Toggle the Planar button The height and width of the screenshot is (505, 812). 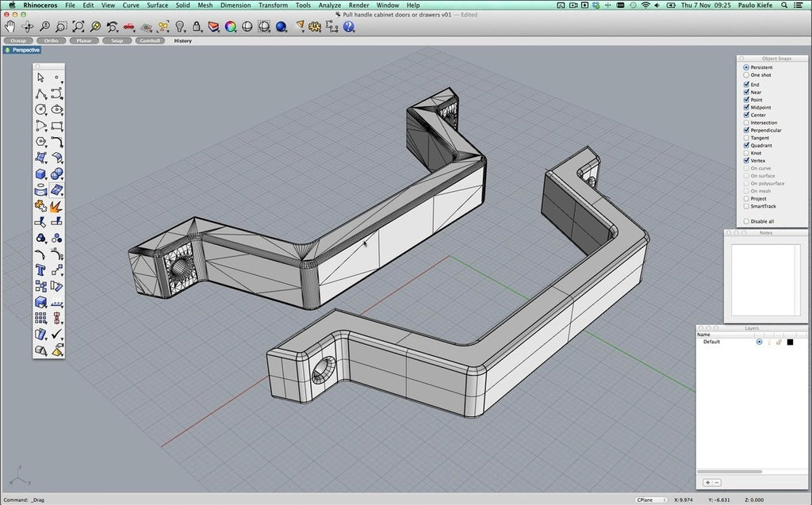pos(84,40)
